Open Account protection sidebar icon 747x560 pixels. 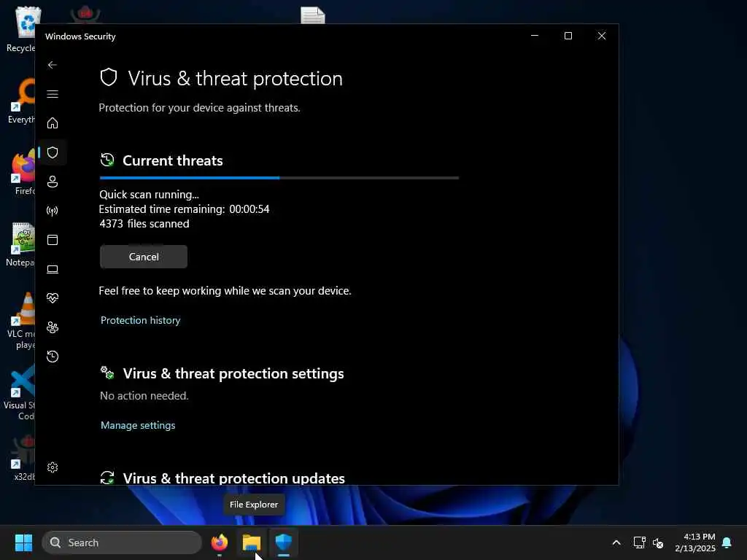pyautogui.click(x=53, y=182)
